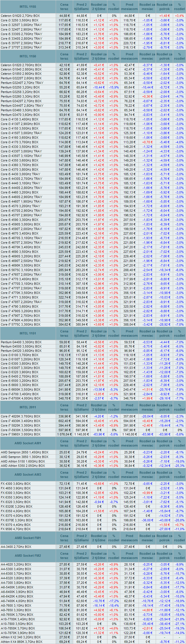Viewport: 186px width, 644px height.
Task: Click Core i5 4670K 3,40GHz BOX name
Action: pyautogui.click(x=21, y=247)
